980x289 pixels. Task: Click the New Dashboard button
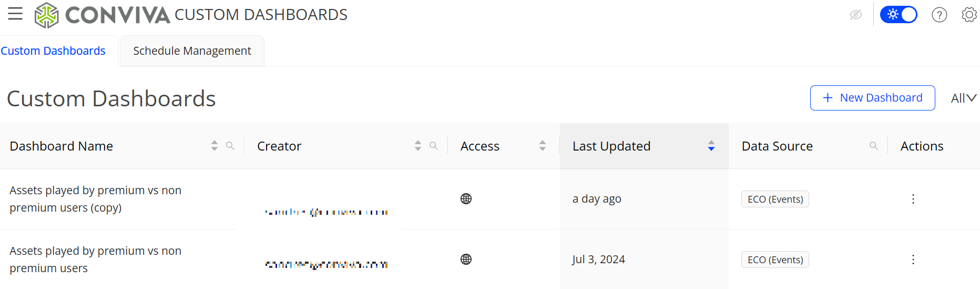coord(872,98)
